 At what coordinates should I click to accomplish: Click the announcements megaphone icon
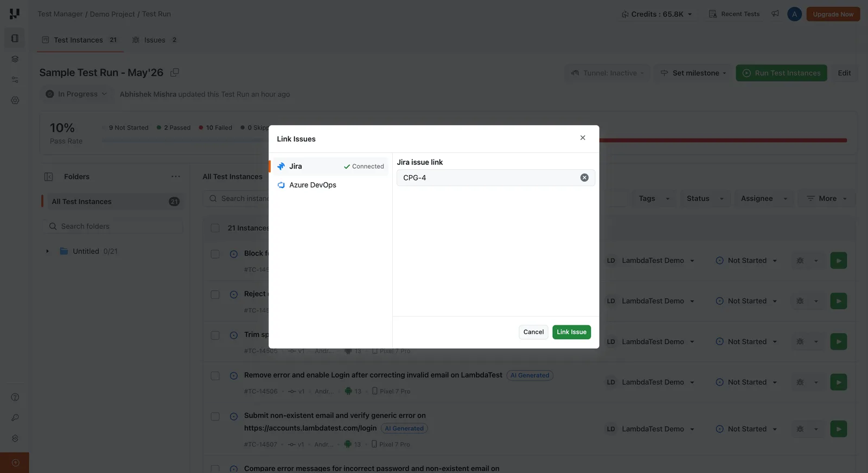tap(775, 14)
